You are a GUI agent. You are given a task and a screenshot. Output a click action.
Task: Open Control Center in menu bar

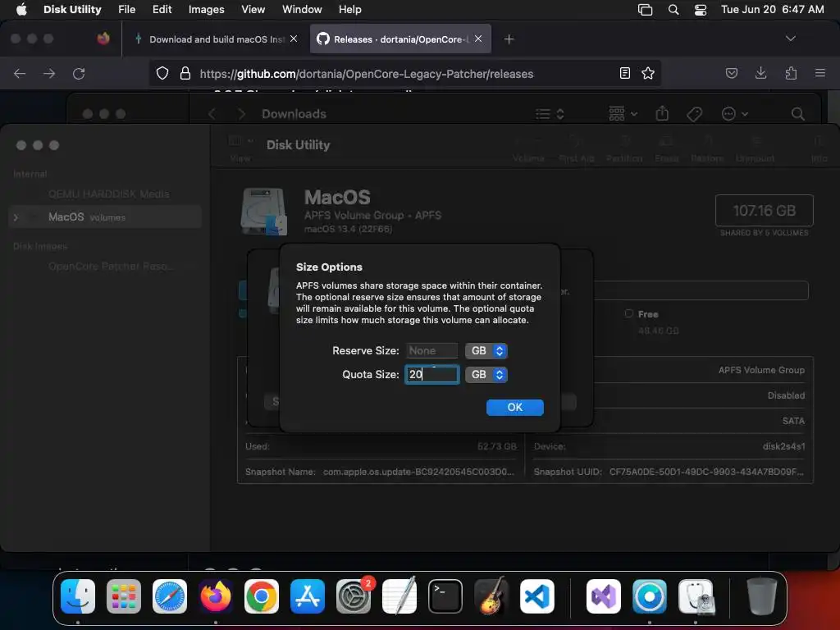point(701,10)
